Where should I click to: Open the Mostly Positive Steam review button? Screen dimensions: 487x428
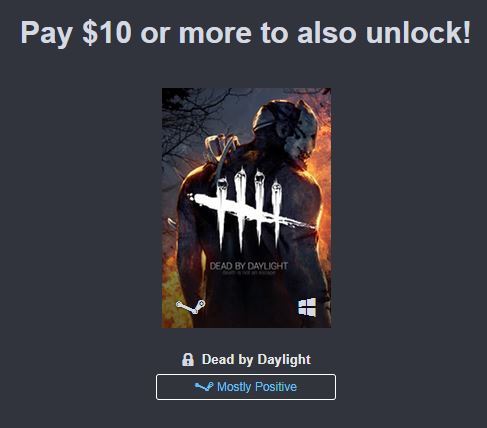click(x=246, y=387)
